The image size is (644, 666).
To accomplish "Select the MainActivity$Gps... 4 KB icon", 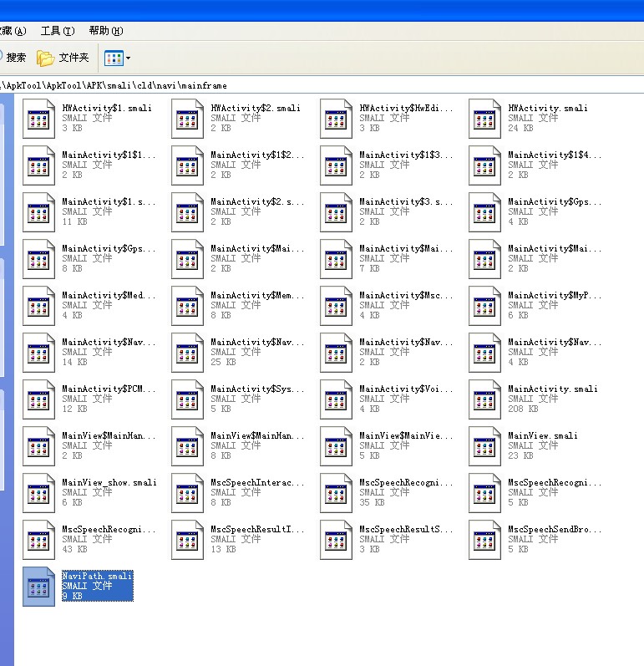I will [x=484, y=212].
